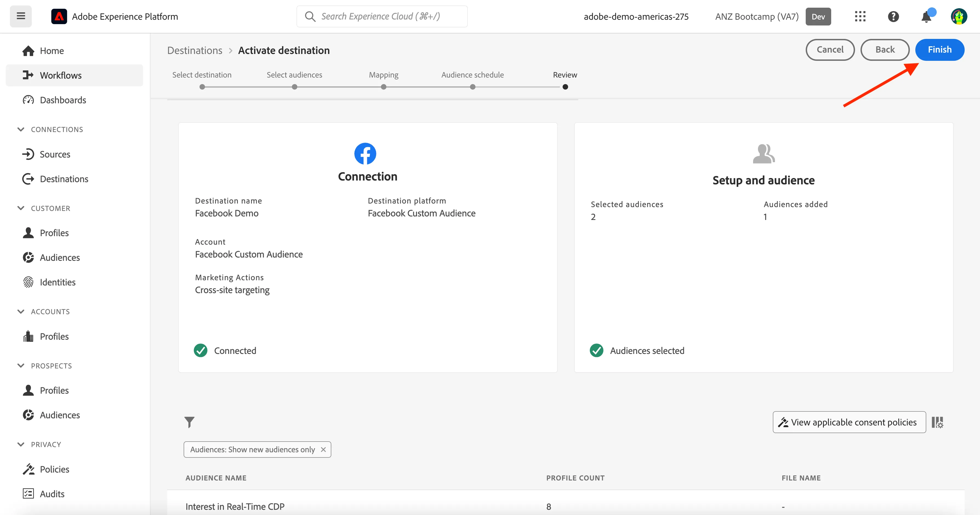Open Dashboards in the sidebar

[75, 100]
